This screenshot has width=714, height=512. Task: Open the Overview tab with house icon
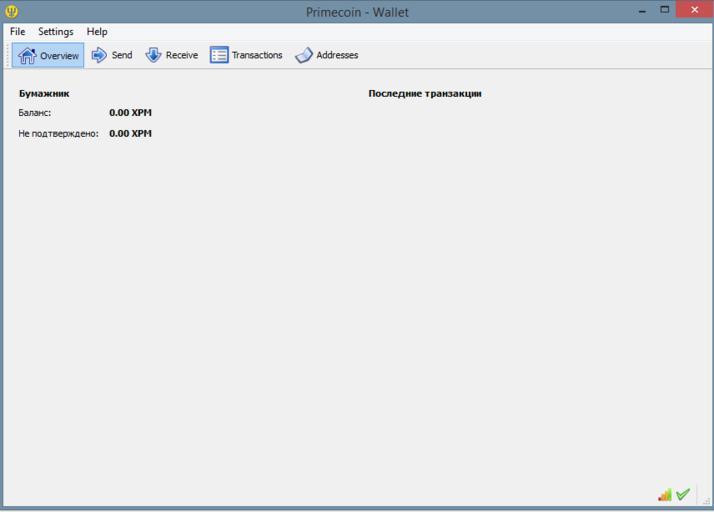click(x=28, y=55)
